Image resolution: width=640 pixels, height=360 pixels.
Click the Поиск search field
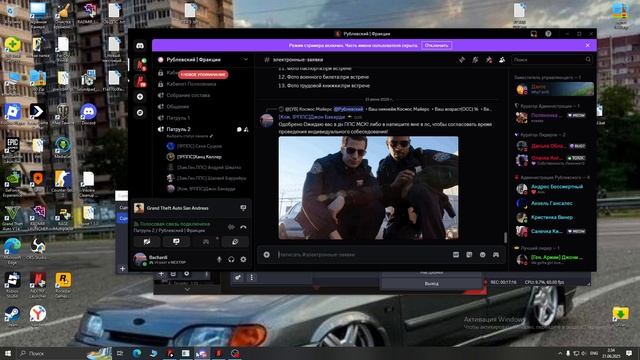click(x=551, y=60)
